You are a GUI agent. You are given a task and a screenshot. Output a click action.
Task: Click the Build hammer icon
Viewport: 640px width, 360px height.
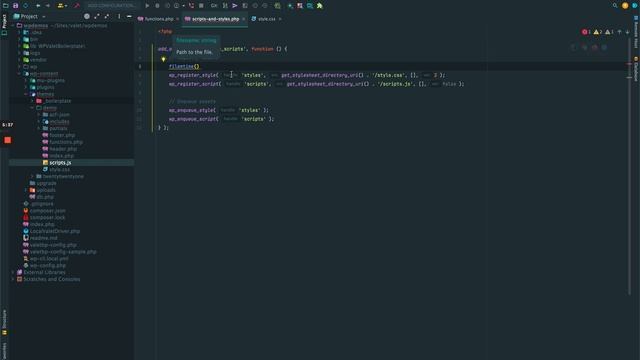point(76,6)
